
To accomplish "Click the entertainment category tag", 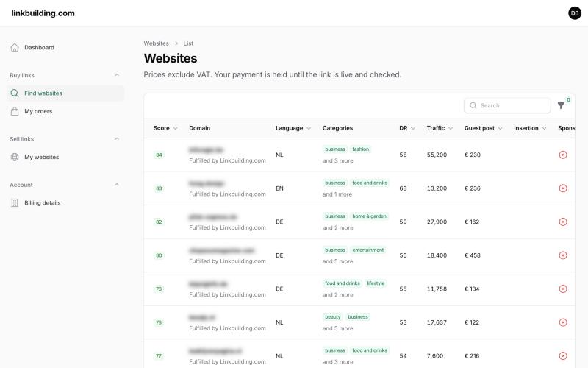I will pos(368,250).
